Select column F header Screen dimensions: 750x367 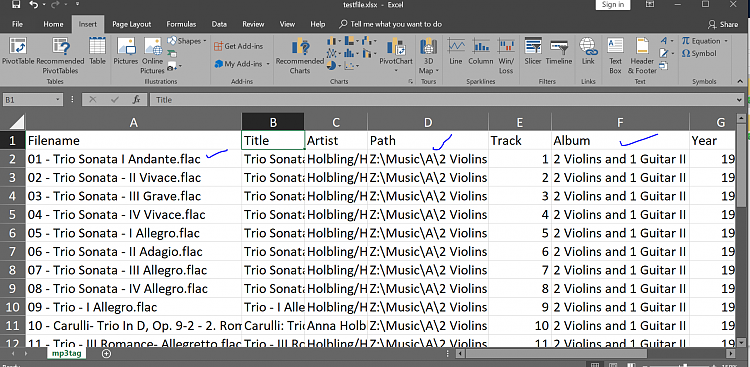[x=620, y=122]
